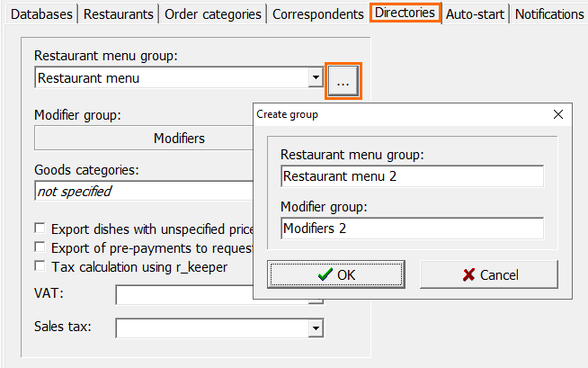
Task: Click the Modifiers group button
Action: 144,138
